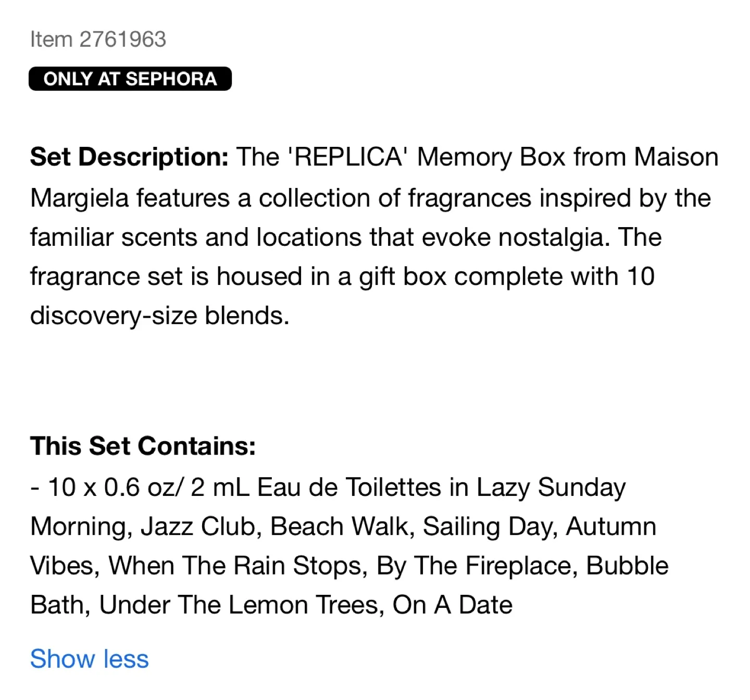Collapse the description via Show less
The height and width of the screenshot is (700, 750).
pyautogui.click(x=89, y=658)
